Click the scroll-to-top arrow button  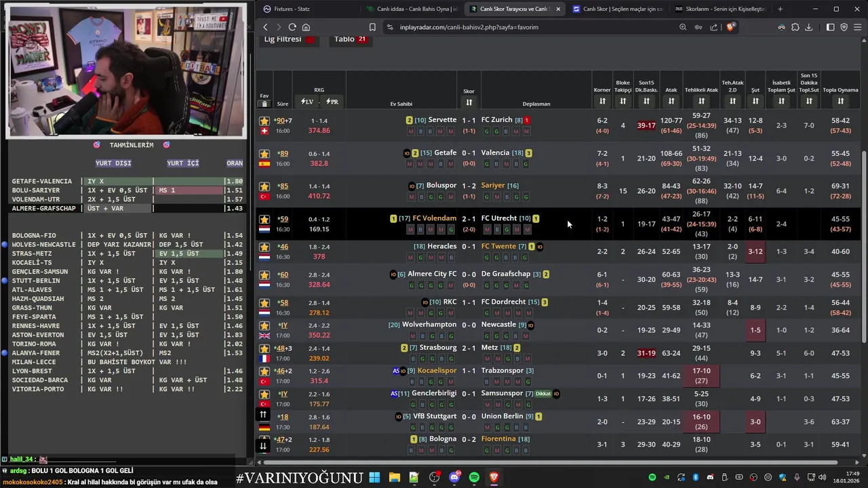click(x=263, y=415)
